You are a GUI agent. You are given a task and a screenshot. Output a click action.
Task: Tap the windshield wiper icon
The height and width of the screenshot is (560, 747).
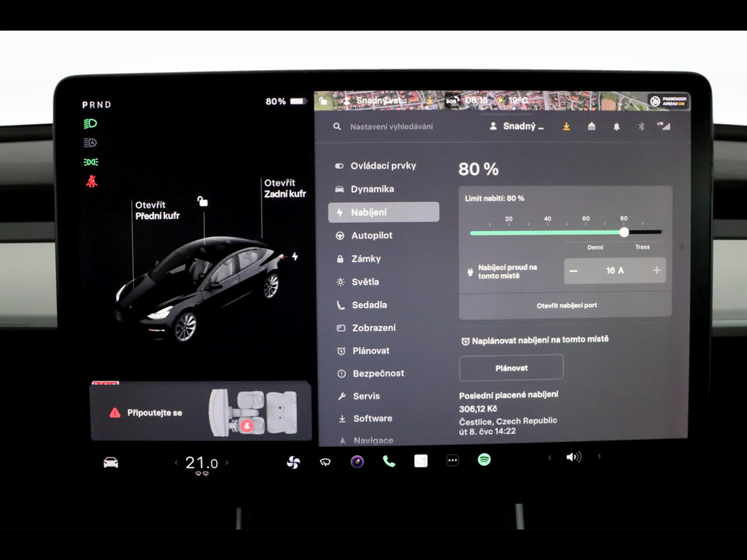coord(325,462)
